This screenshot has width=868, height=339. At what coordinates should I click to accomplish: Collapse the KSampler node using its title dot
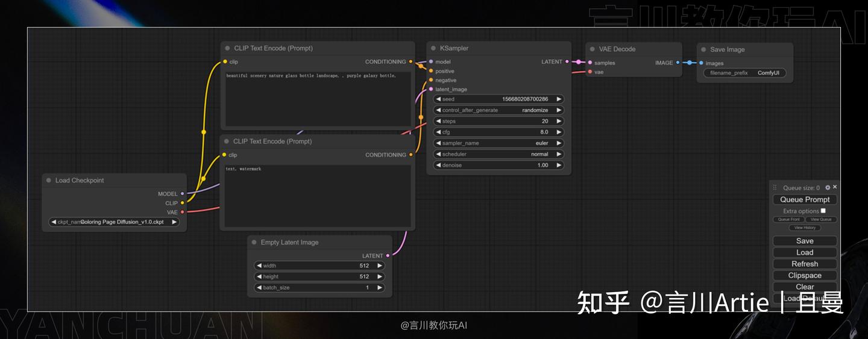pyautogui.click(x=433, y=48)
